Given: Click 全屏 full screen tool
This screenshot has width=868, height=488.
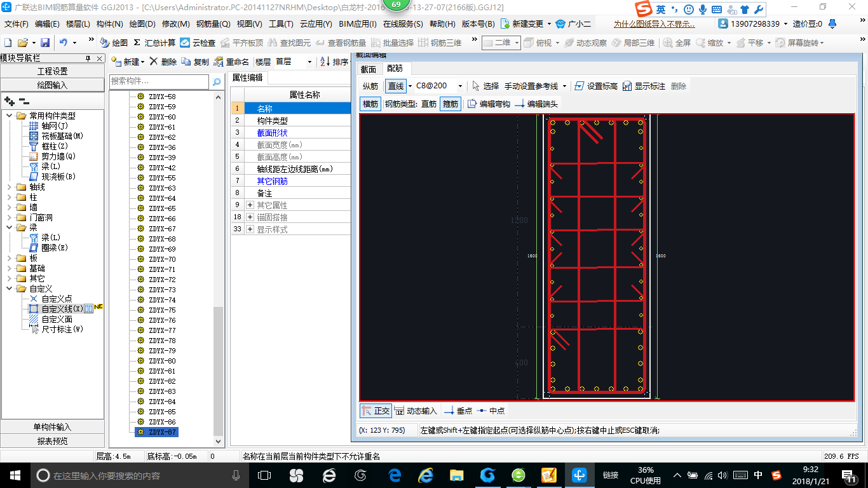Looking at the screenshot, I should [x=677, y=43].
